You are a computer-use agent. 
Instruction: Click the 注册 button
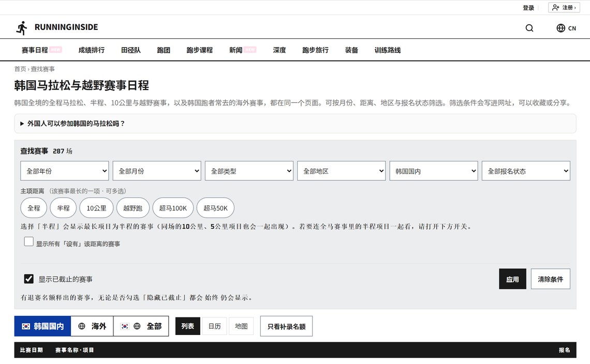click(x=564, y=8)
